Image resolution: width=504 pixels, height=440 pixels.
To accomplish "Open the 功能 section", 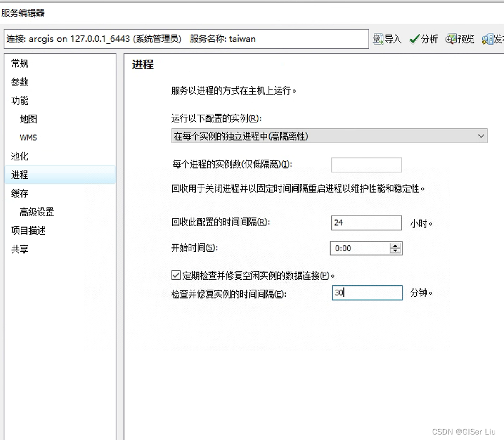I will (19, 100).
